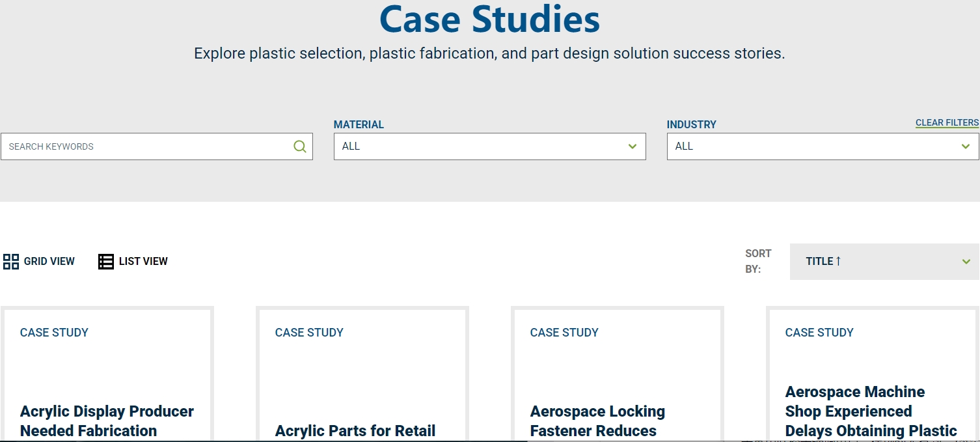The height and width of the screenshot is (442, 980).
Task: Open Aerospace Locking Fastener Reduces case study
Action: (x=597, y=421)
